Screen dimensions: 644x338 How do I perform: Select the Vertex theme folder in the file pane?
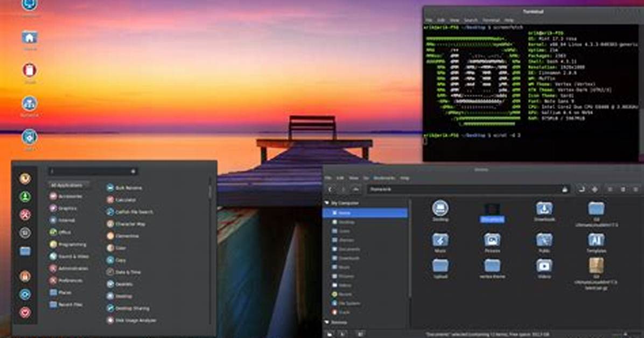pos(492,269)
